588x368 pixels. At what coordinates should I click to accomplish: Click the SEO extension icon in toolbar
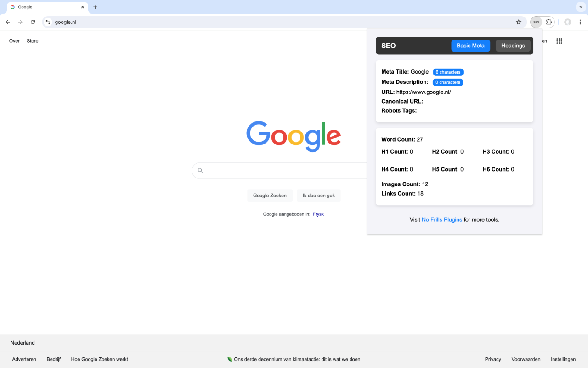point(536,22)
